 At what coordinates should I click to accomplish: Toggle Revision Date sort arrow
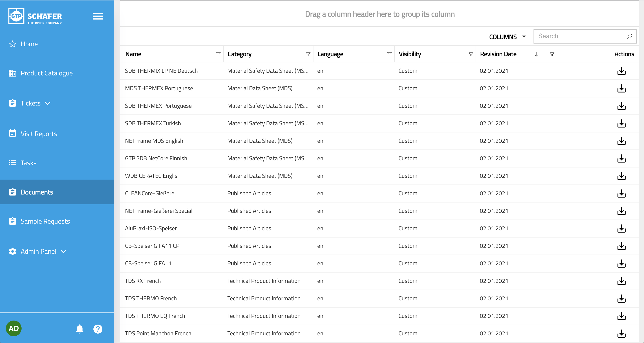coord(536,54)
